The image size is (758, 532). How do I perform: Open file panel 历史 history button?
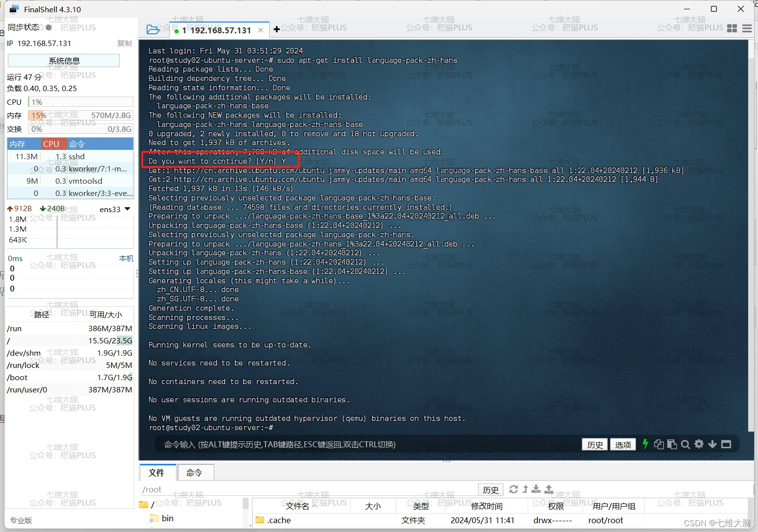pos(491,489)
